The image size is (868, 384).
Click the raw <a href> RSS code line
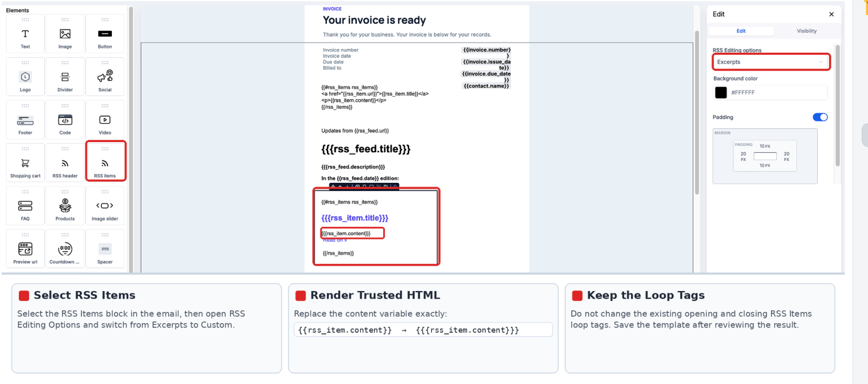375,93
